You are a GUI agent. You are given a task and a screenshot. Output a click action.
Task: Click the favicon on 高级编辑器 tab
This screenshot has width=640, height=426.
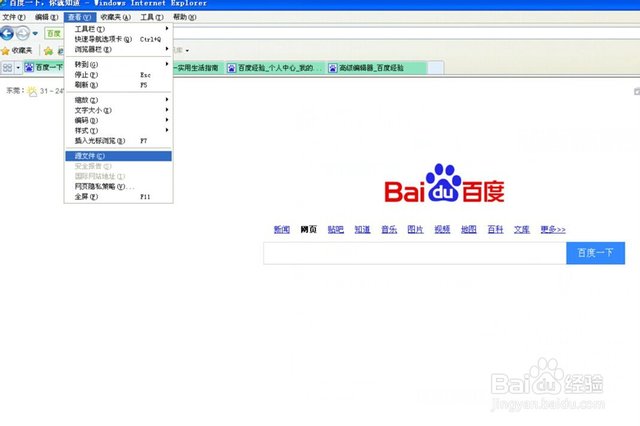tap(333, 68)
